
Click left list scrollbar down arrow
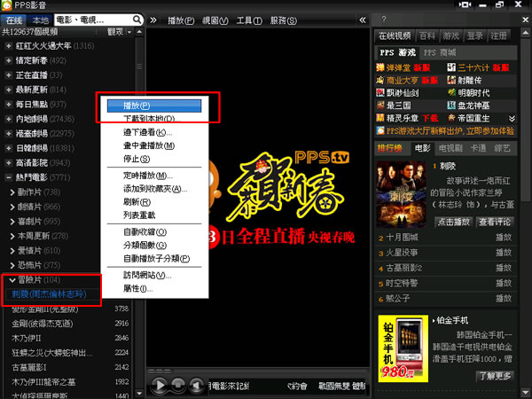point(139,394)
